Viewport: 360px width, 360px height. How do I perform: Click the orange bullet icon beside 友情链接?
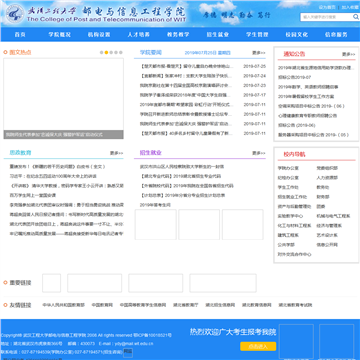5,305
